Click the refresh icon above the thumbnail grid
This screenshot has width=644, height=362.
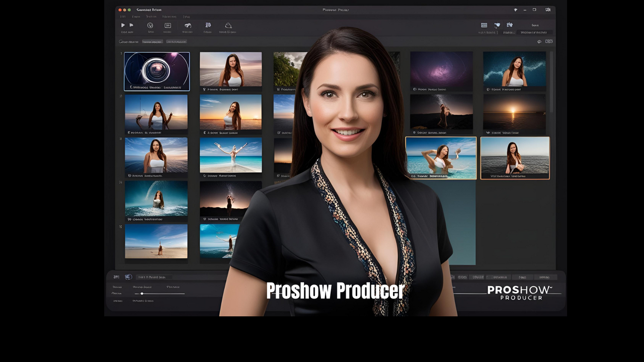click(x=539, y=42)
